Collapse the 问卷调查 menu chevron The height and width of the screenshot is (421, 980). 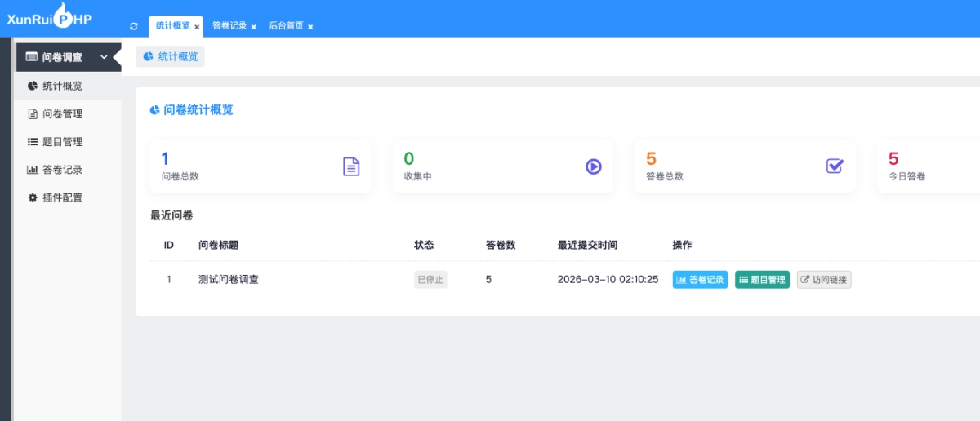tap(104, 57)
